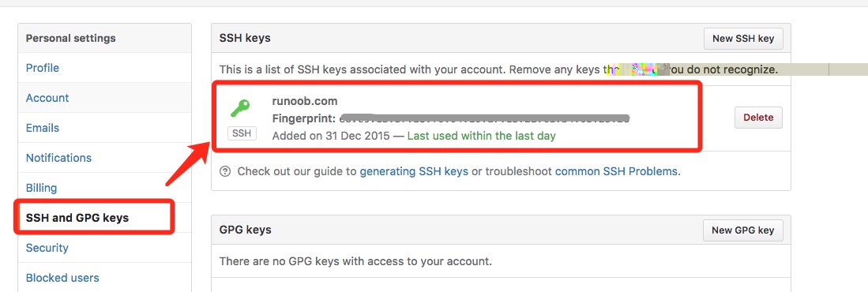The image size is (868, 292).
Task: Open common SSH Problems troubleshooting link
Action: pos(616,171)
